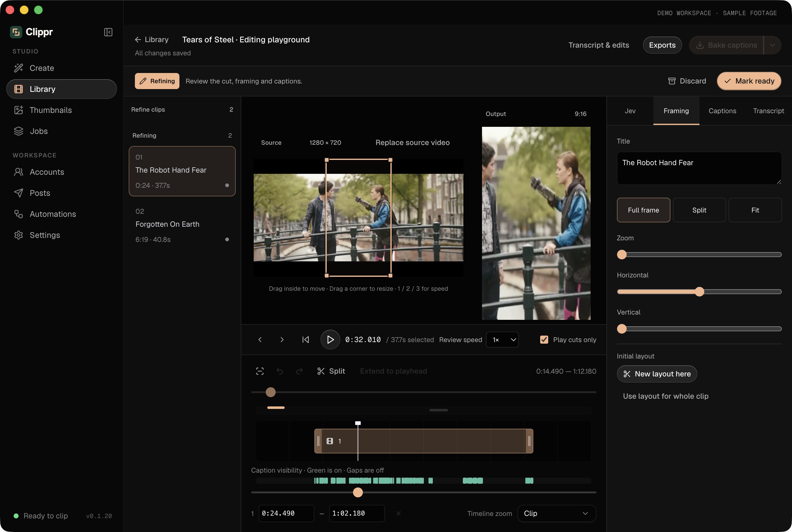Open the Posts page
Viewport: 792px width, 532px height.
coord(62,193)
